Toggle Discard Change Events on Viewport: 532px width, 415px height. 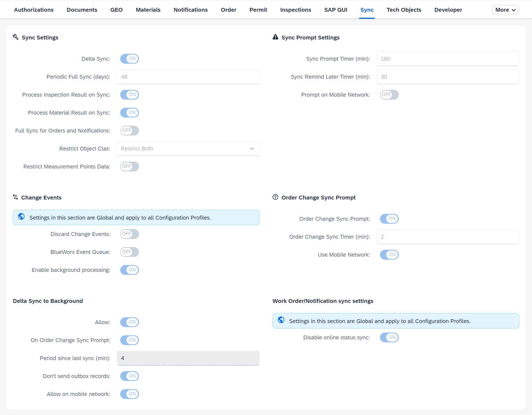[x=129, y=234]
